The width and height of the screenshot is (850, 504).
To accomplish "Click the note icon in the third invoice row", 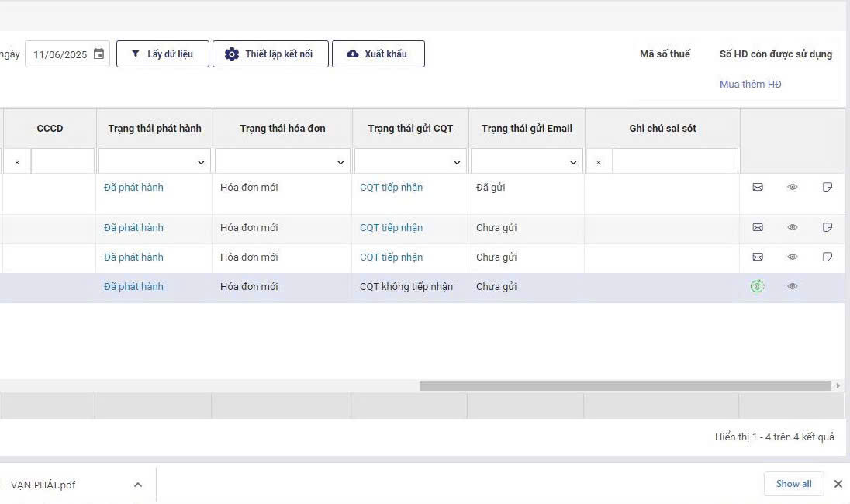I will [828, 257].
